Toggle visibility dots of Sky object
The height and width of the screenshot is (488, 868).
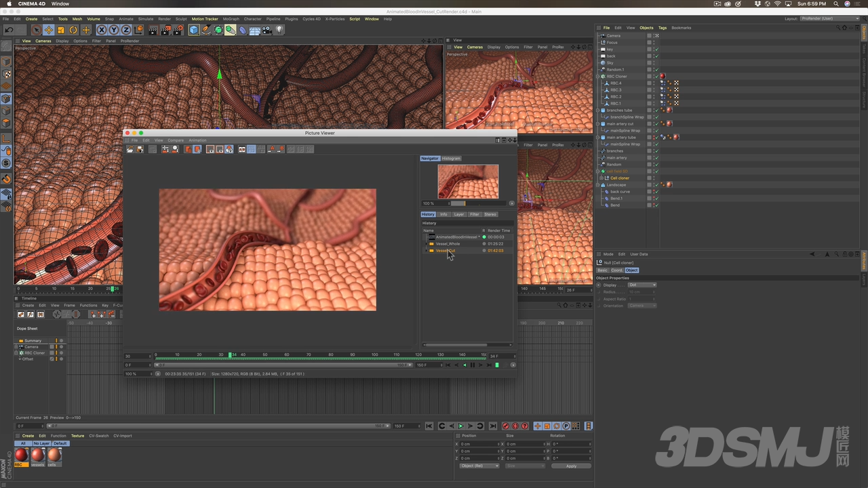654,63
